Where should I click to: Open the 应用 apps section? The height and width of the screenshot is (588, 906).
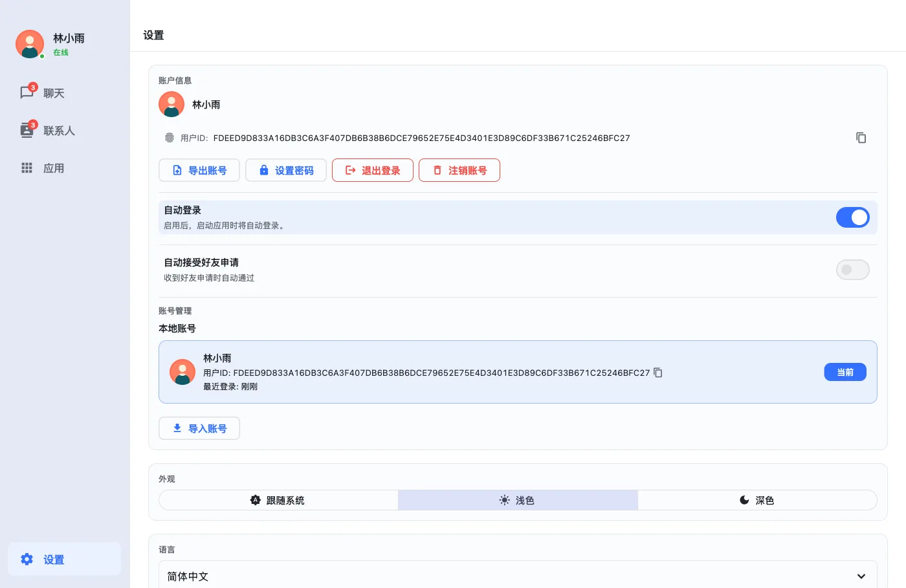[64, 168]
